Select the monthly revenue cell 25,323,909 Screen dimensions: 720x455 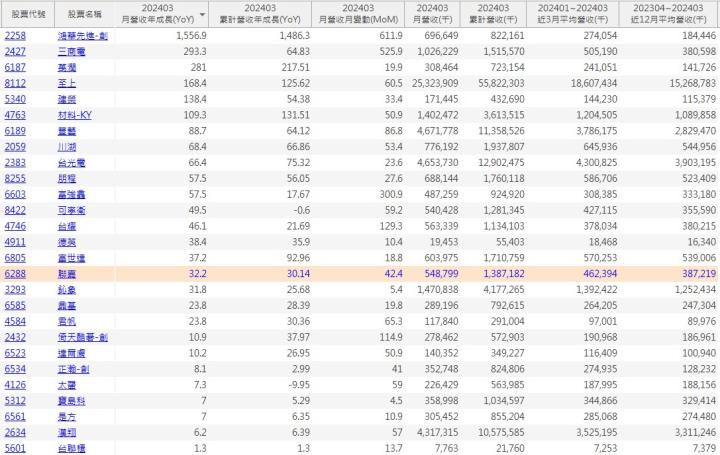click(x=435, y=83)
